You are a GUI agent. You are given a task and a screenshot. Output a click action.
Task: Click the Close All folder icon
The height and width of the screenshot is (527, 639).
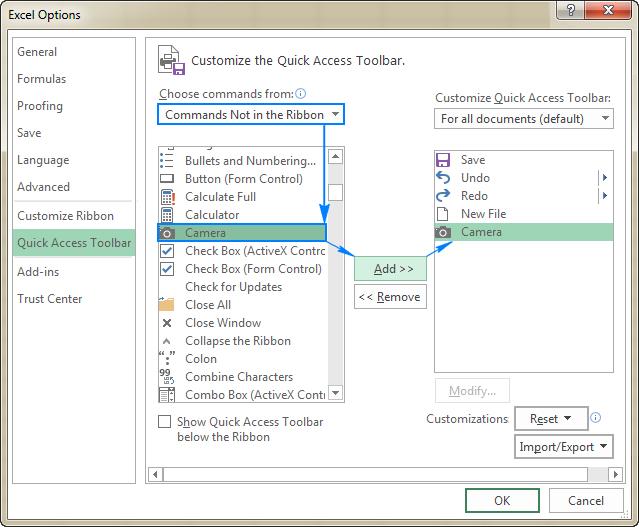point(166,304)
